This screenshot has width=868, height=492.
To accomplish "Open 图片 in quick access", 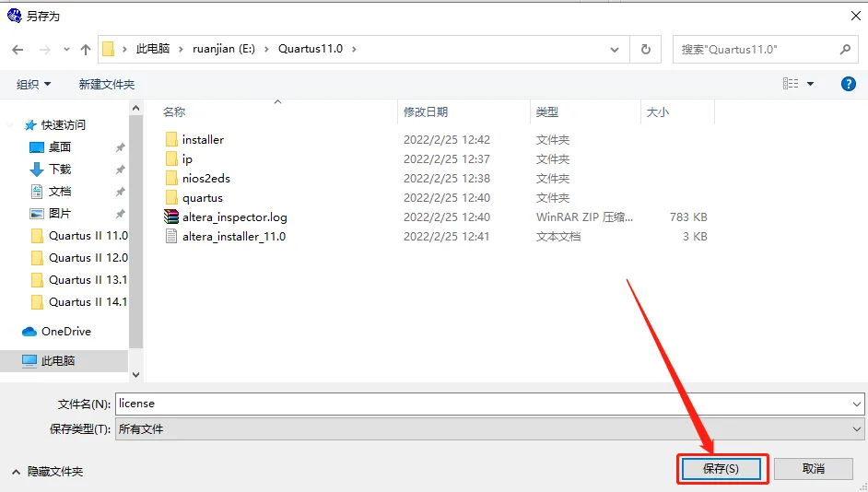I will click(59, 214).
